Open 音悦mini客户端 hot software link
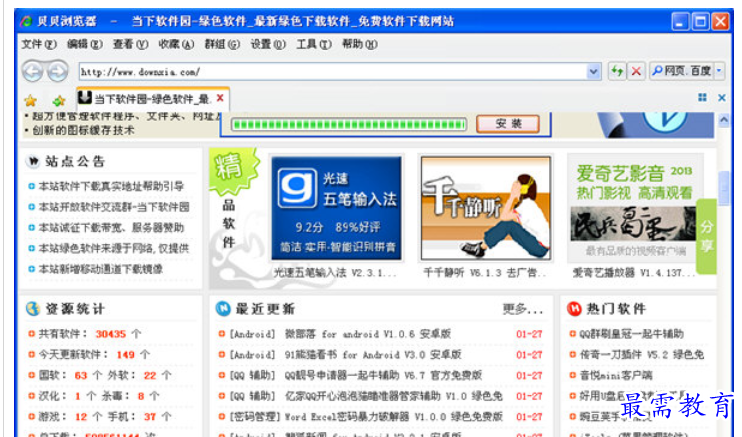 click(x=616, y=375)
